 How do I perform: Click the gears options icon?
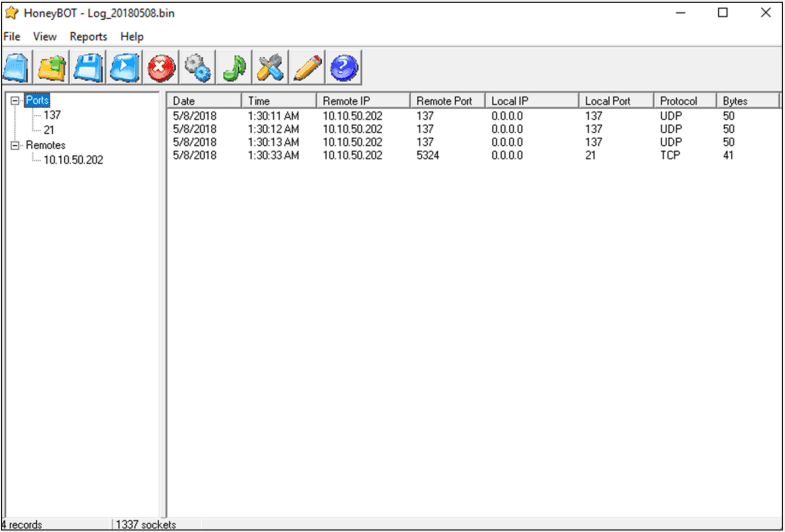198,68
